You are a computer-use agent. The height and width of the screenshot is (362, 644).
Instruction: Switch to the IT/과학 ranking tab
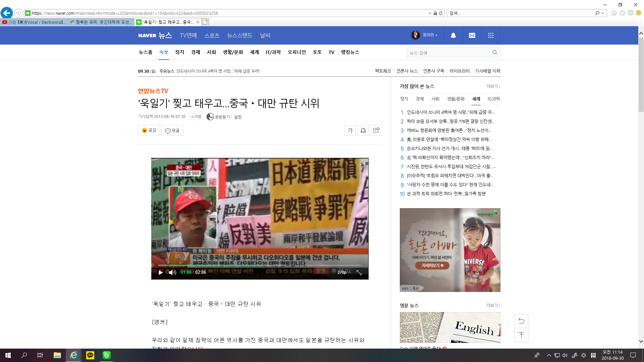(x=493, y=99)
